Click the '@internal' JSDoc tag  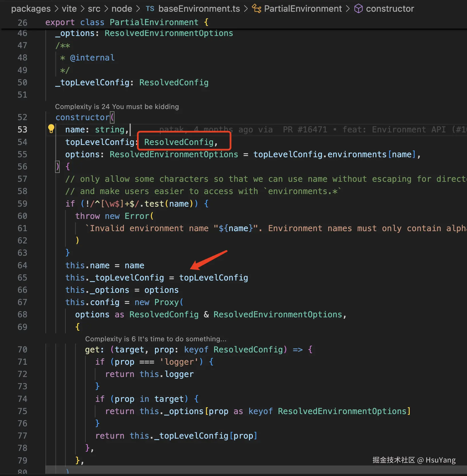(x=92, y=58)
